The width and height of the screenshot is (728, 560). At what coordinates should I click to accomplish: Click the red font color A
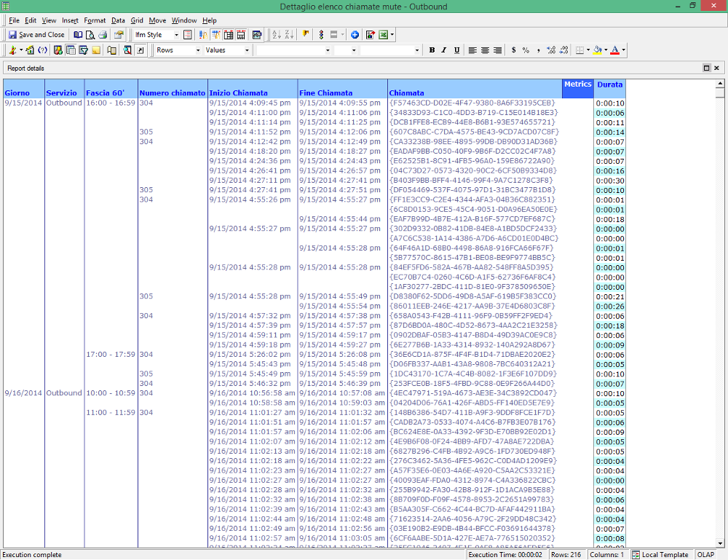[x=614, y=50]
